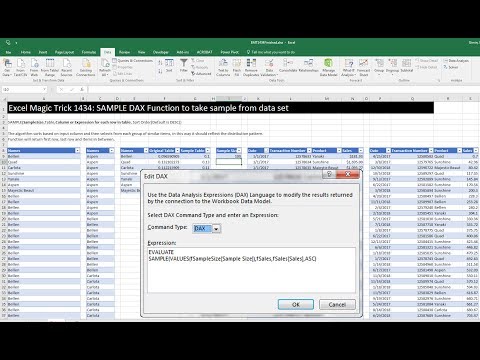
Task: Select the 'Majestic Beaut' cell in first column
Action: [43, 191]
